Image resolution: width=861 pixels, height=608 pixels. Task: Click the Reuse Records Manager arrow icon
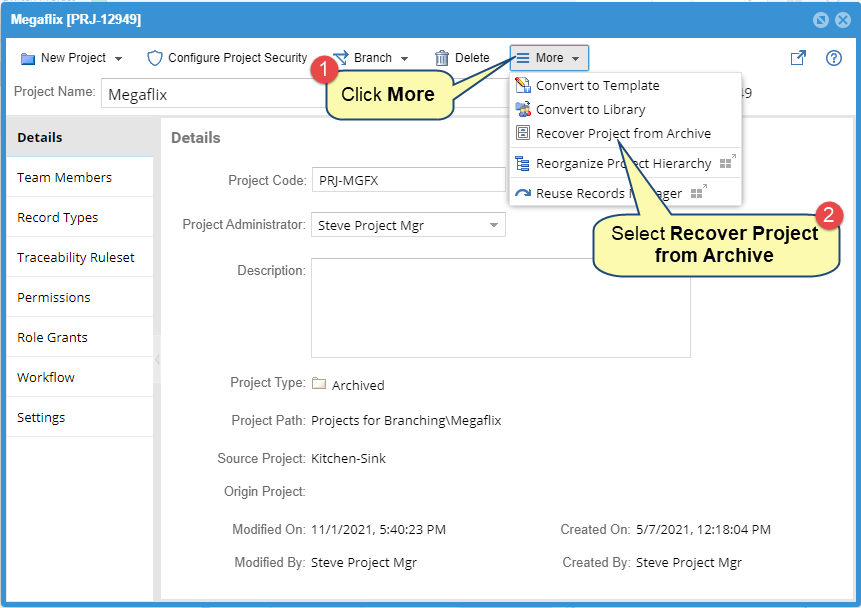523,193
